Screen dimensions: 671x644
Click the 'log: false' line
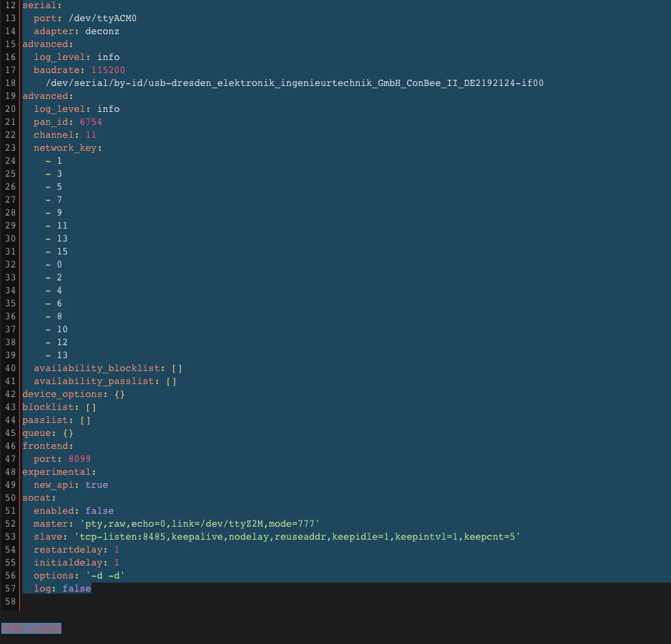[x=63, y=589]
